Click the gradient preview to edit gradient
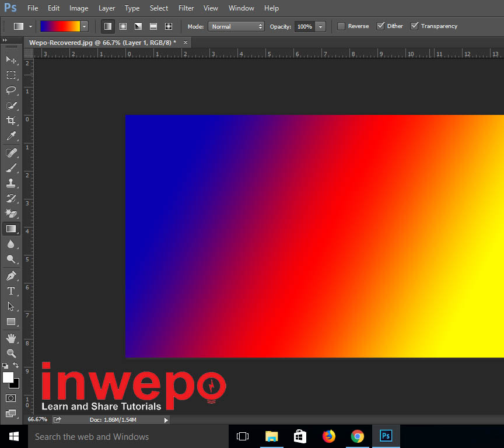Viewport: 504px width, 448px height. pyautogui.click(x=60, y=26)
